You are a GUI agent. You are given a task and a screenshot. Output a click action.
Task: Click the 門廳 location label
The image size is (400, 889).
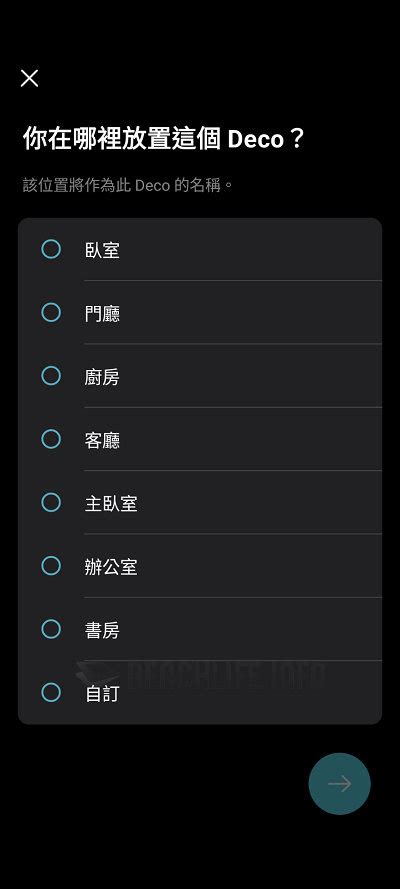coord(103,314)
